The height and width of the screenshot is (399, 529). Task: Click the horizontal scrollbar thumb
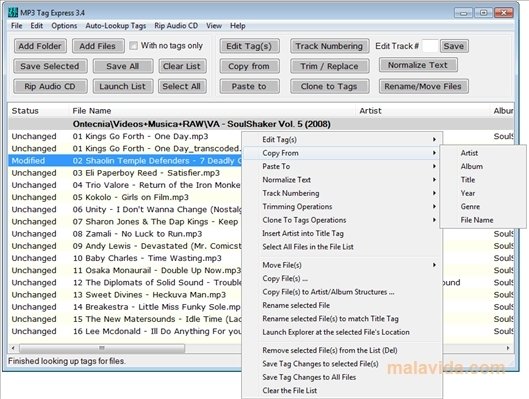pos(102,348)
